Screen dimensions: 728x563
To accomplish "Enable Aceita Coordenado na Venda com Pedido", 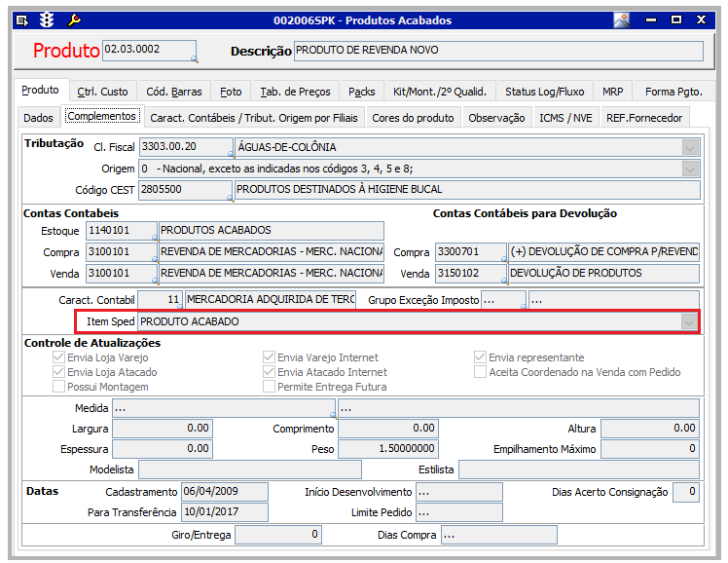I will click(x=481, y=372).
